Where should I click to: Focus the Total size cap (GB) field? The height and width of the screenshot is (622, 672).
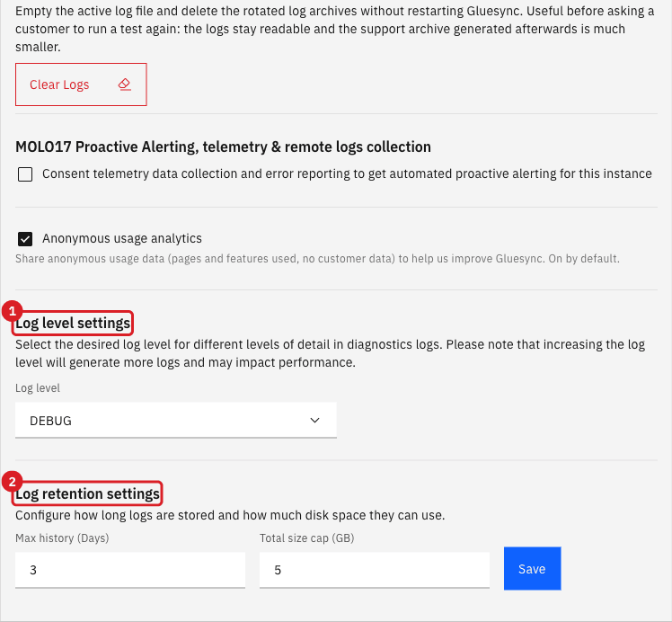(x=375, y=570)
